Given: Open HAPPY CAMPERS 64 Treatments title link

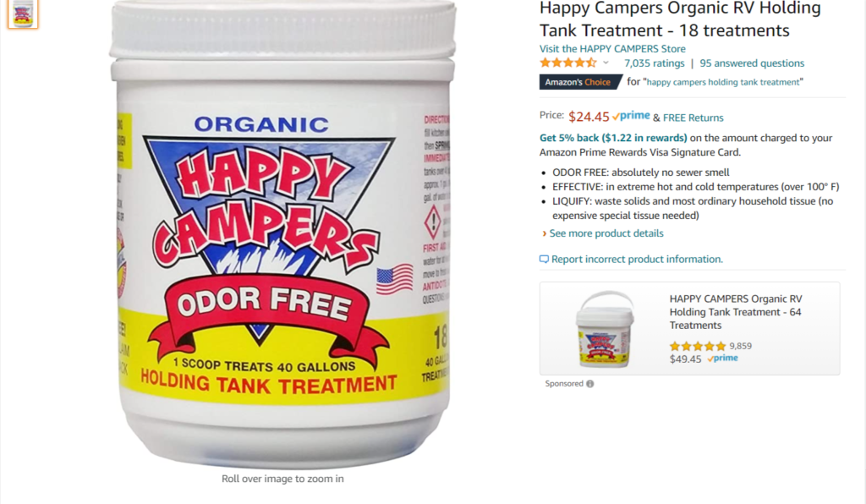Looking at the screenshot, I should [736, 312].
